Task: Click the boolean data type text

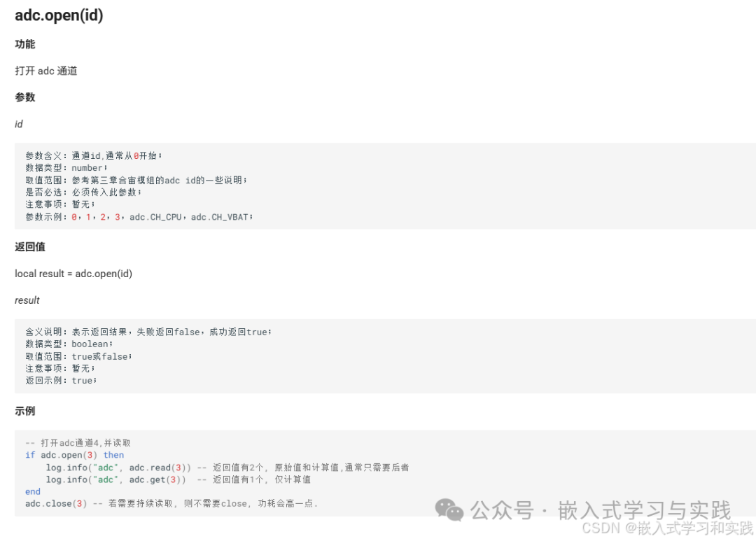Action: [x=90, y=344]
